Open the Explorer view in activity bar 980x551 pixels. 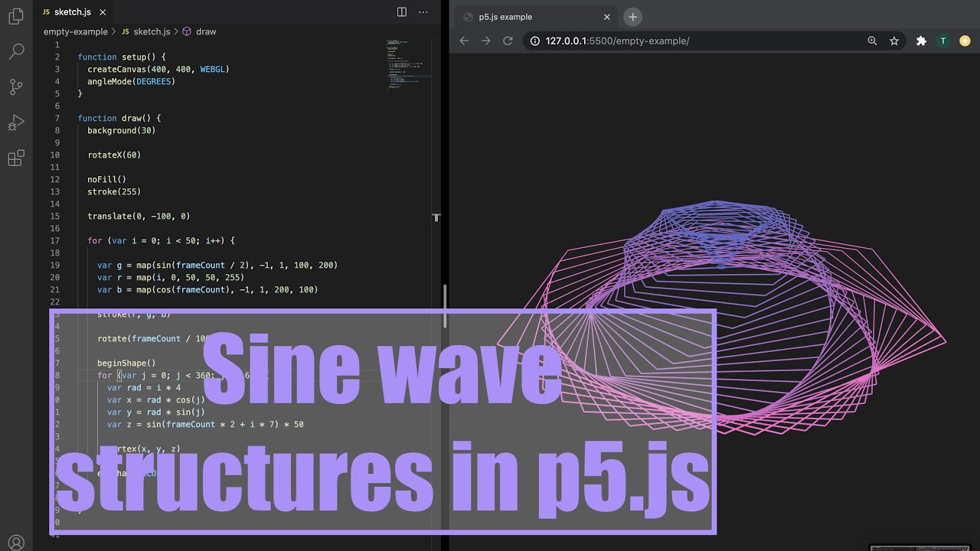(15, 16)
